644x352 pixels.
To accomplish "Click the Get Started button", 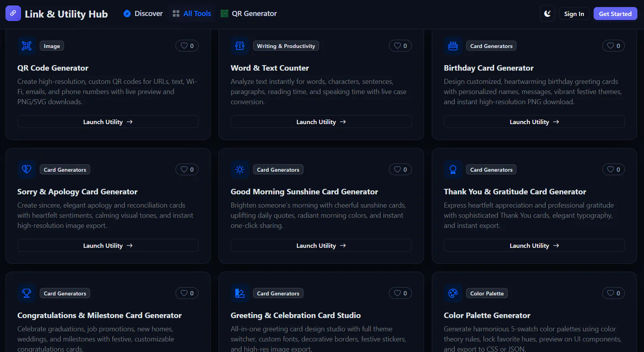I will pos(615,14).
